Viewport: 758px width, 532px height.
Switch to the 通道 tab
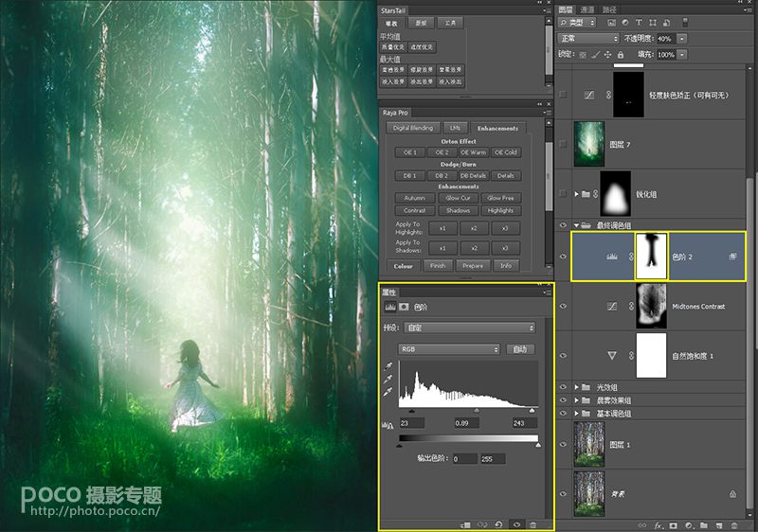click(x=587, y=9)
